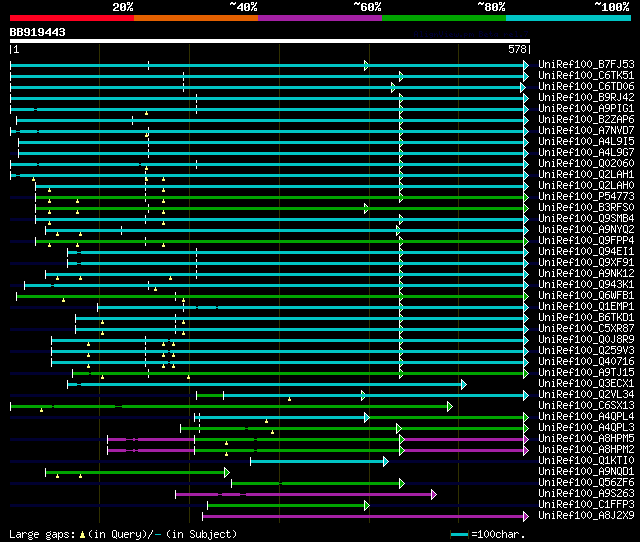The width and height of the screenshot is (640, 542).
Task: Click UniRef100_A8HPM5 label
Action: point(586,439)
